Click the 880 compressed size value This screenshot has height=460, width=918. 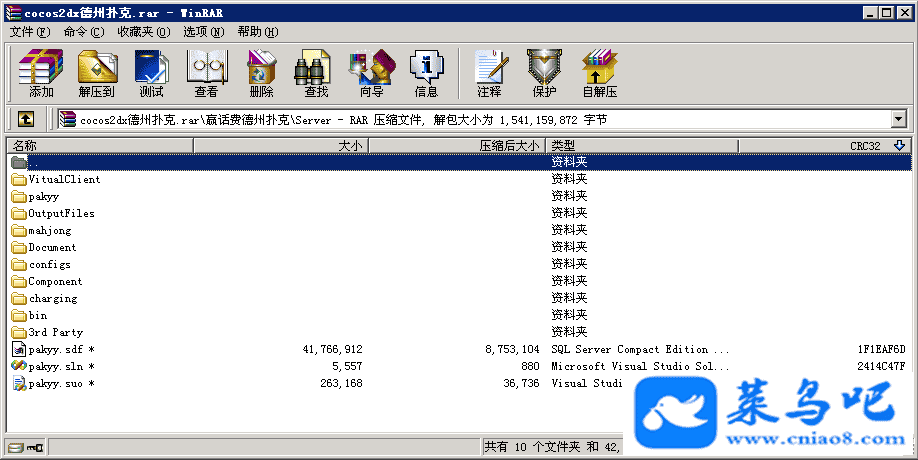coord(530,366)
